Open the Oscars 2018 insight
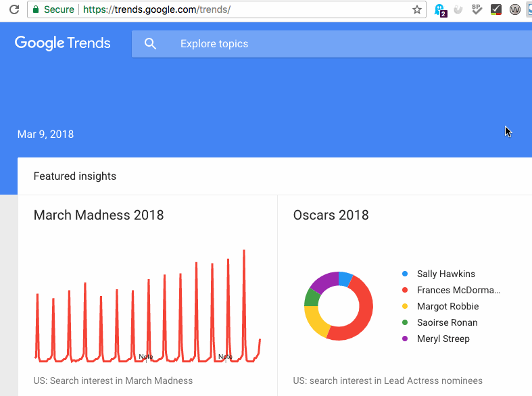The width and height of the screenshot is (532, 396). point(331,216)
